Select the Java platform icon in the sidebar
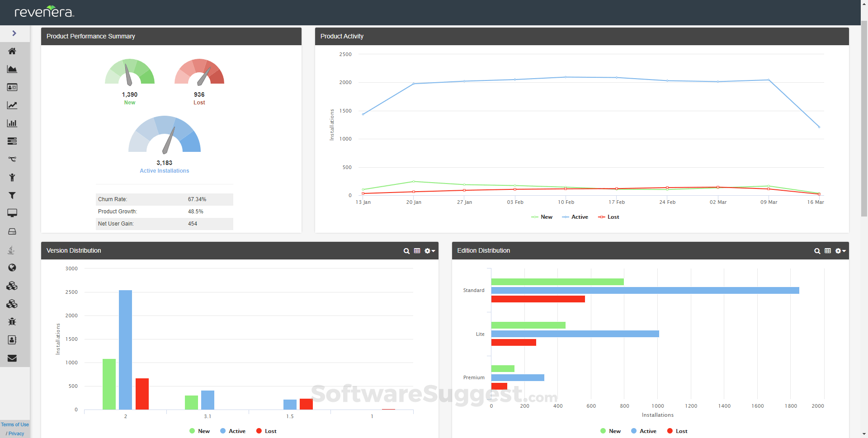 (x=11, y=250)
